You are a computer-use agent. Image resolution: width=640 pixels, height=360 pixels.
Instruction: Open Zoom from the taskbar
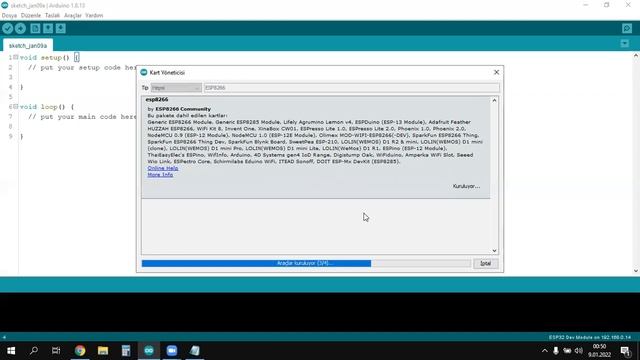[x=172, y=351]
